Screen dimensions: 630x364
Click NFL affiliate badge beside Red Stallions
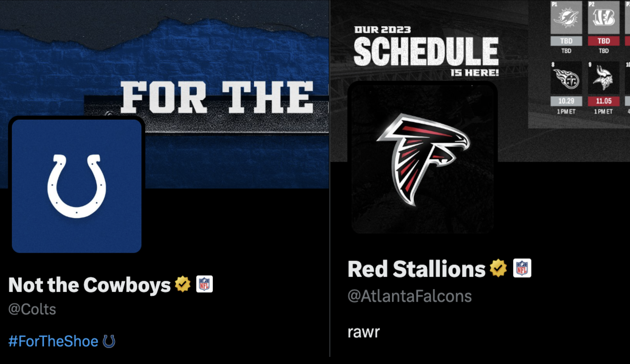point(522,268)
